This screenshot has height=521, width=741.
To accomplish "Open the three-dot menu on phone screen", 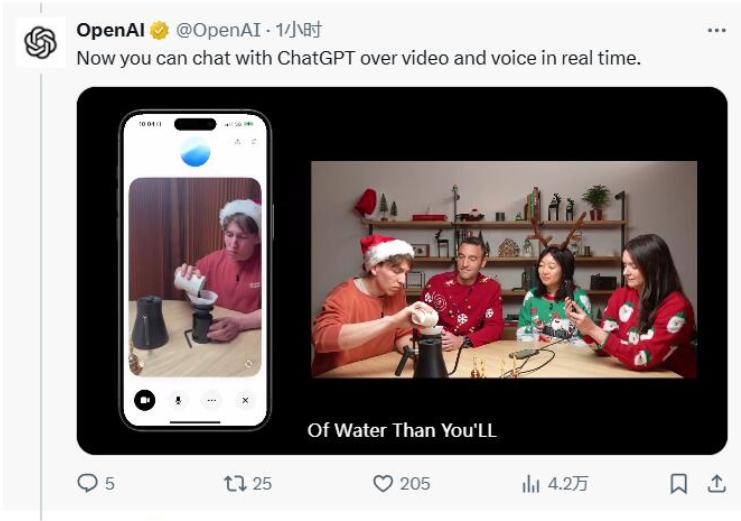I will [x=212, y=399].
